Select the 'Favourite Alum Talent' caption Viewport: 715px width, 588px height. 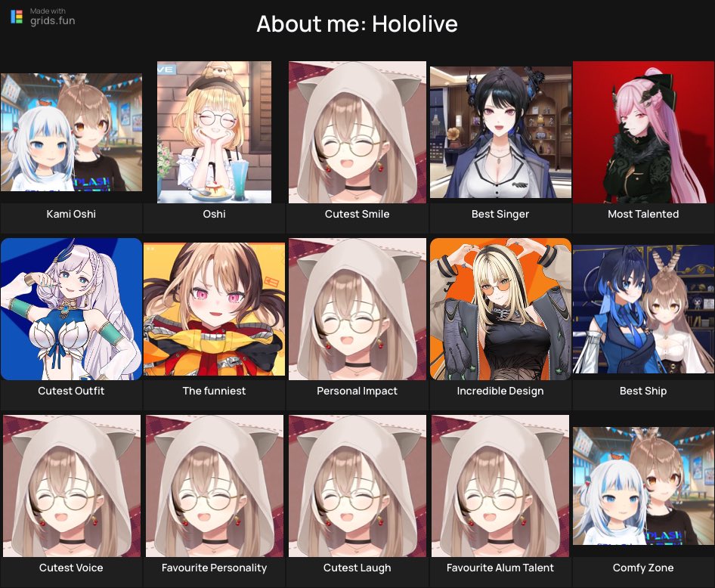click(x=500, y=568)
